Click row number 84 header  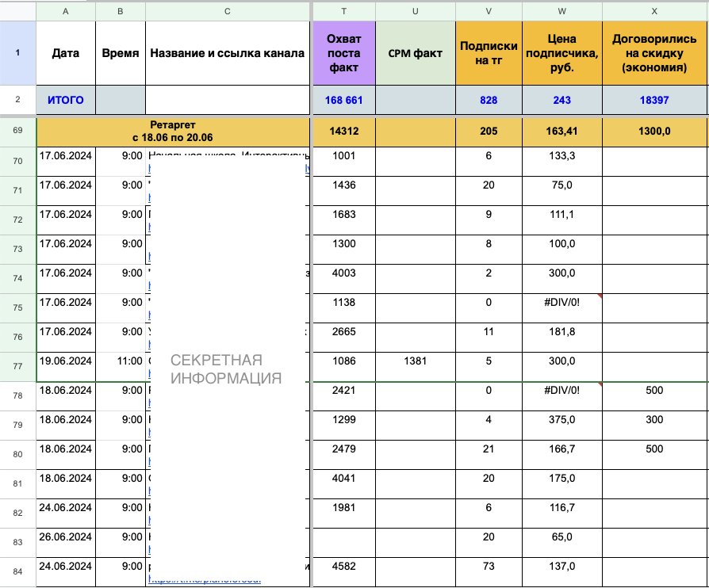(x=17, y=571)
